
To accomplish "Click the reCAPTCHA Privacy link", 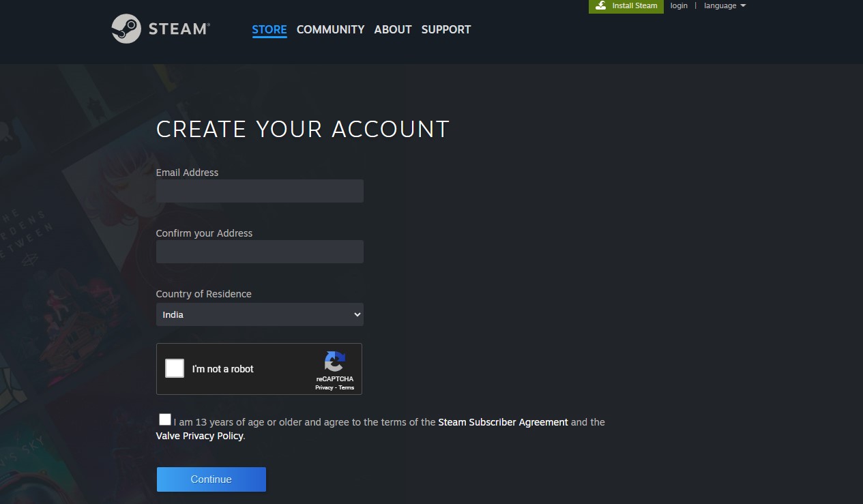I will coord(324,387).
